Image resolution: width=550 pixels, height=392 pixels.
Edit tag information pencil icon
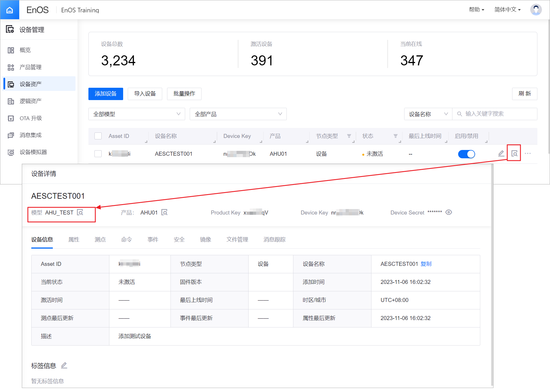[x=64, y=365]
